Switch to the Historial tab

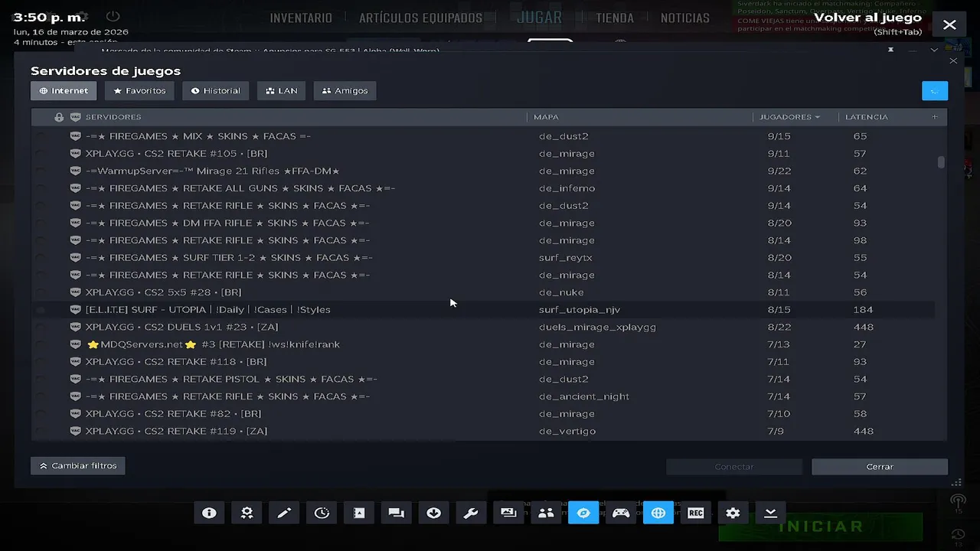click(216, 90)
